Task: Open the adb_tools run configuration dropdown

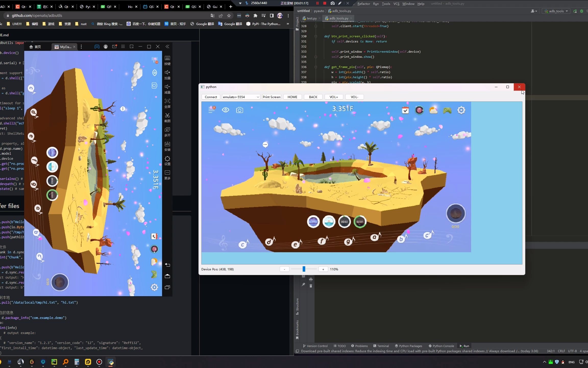Action: (x=556, y=11)
